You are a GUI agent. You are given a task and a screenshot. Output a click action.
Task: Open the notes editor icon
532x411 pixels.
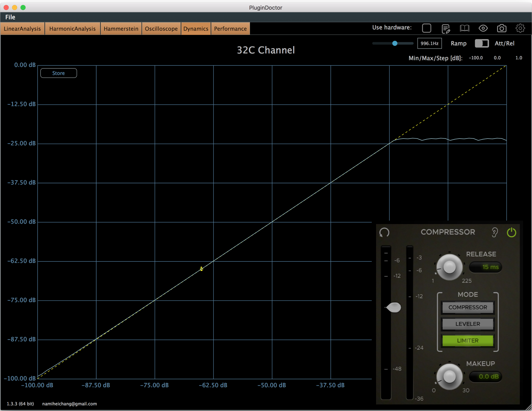pos(446,28)
